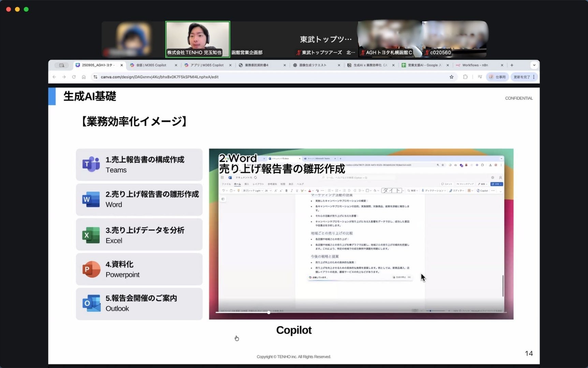Close the 業務委託契約書4 tab
588x368 pixels.
coord(284,65)
